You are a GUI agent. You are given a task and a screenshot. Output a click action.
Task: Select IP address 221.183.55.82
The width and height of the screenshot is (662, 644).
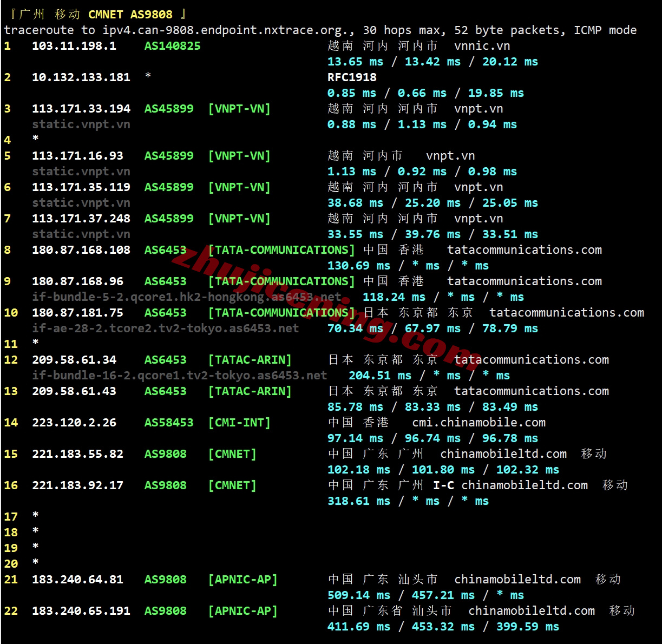78,454
